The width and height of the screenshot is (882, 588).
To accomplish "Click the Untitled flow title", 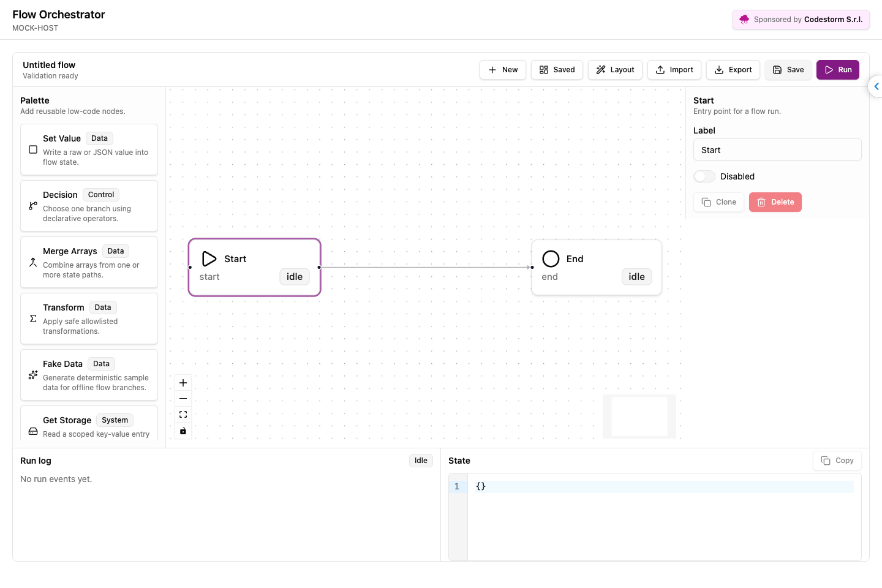I will coord(49,65).
